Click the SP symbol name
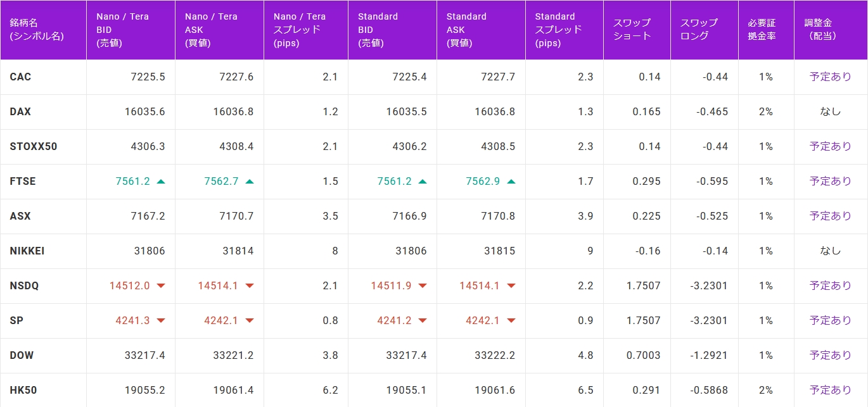 [16, 320]
